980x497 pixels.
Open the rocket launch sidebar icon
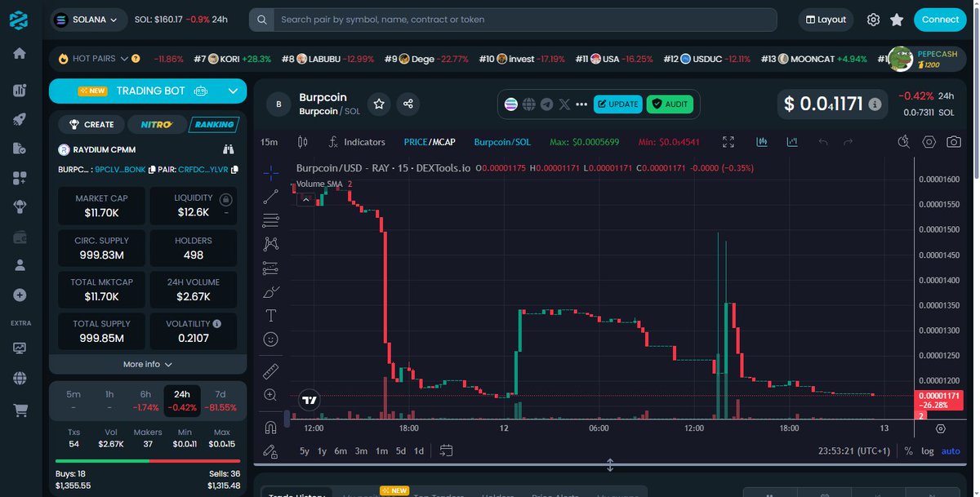pos(20,119)
